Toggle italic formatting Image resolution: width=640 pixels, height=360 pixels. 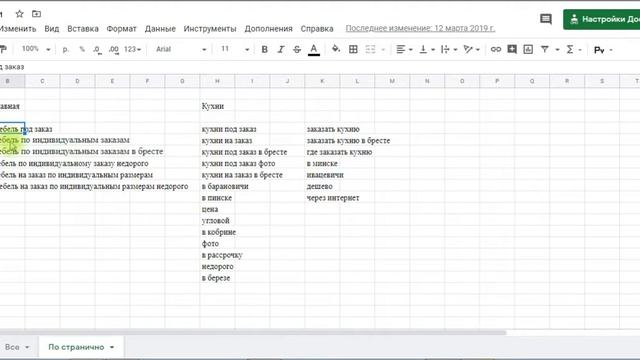click(280, 49)
